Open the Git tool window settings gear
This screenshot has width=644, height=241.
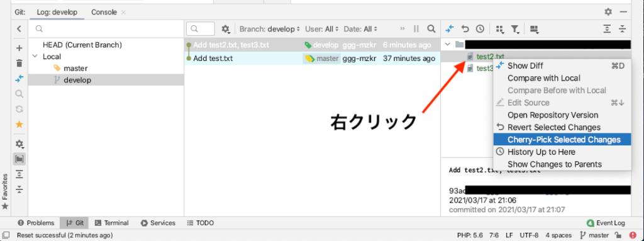tap(608, 11)
